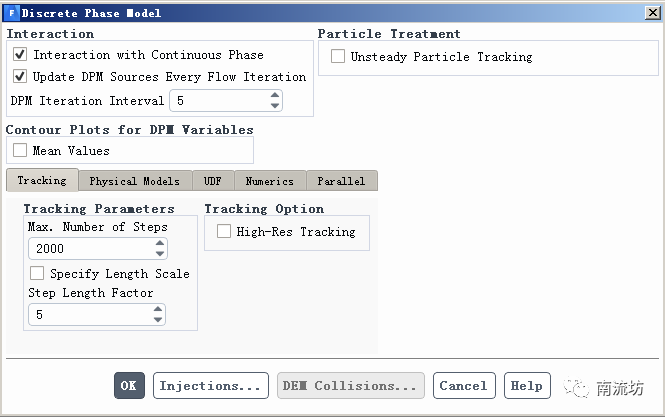Switch to the Physical Models tab
This screenshot has width=665, height=417.
point(134,181)
